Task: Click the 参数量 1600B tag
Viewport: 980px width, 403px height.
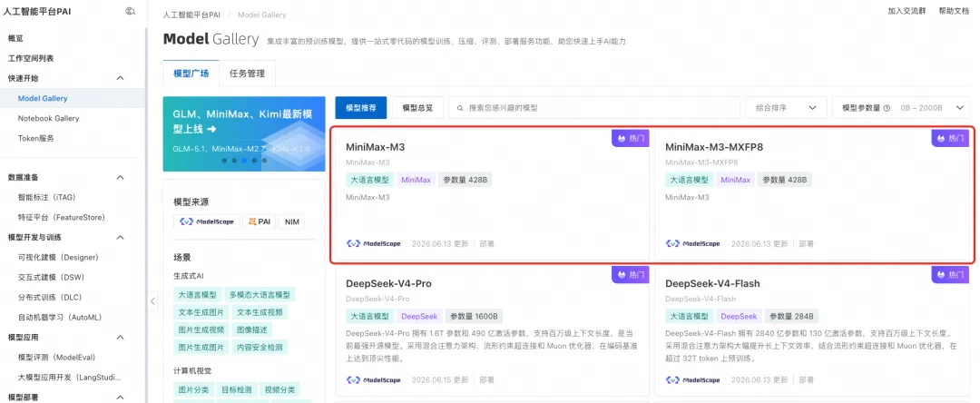Action: tap(475, 316)
